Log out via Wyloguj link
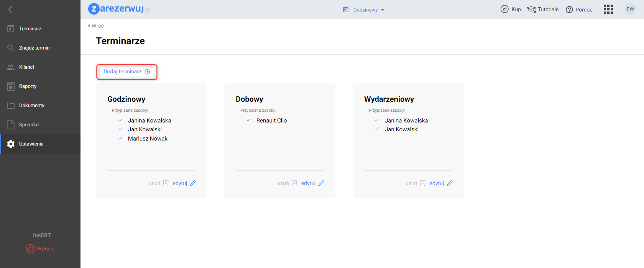The height and width of the screenshot is (268, 644). [x=46, y=249]
